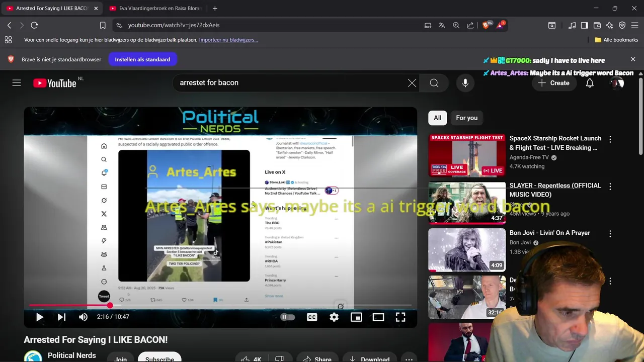This screenshot has width=644, height=362.
Task: Subscribe to Political Nerds
Action: (x=159, y=357)
